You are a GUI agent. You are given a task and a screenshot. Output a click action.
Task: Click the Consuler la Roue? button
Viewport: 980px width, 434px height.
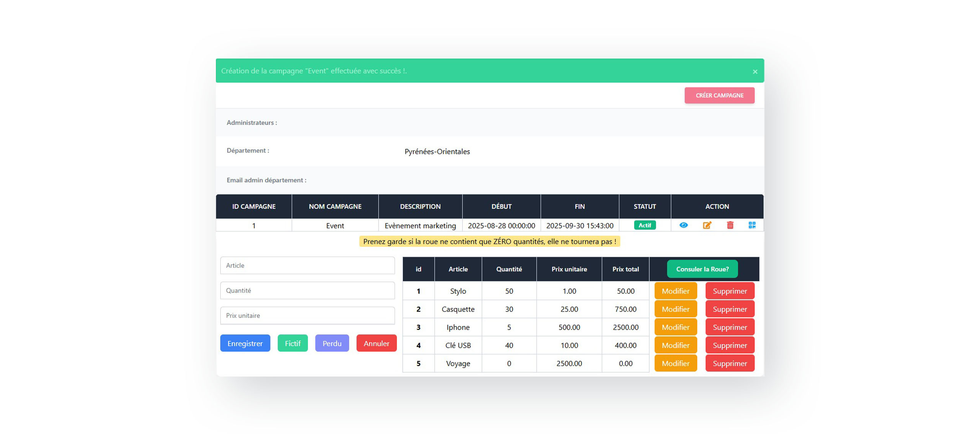click(702, 269)
